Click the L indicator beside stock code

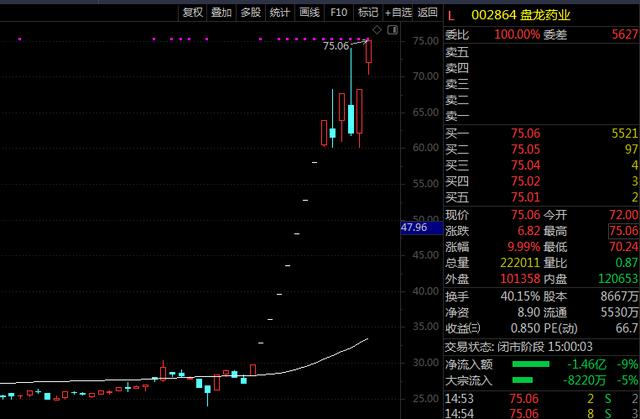pyautogui.click(x=451, y=16)
